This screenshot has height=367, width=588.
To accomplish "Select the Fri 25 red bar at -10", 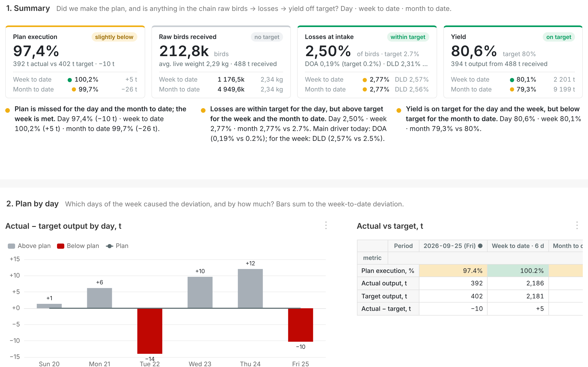I will pos(301,325).
